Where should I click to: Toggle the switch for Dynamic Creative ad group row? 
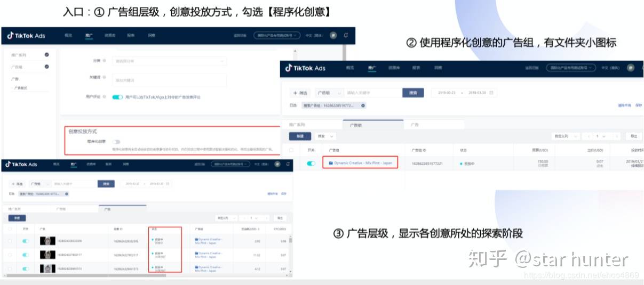[311, 163]
